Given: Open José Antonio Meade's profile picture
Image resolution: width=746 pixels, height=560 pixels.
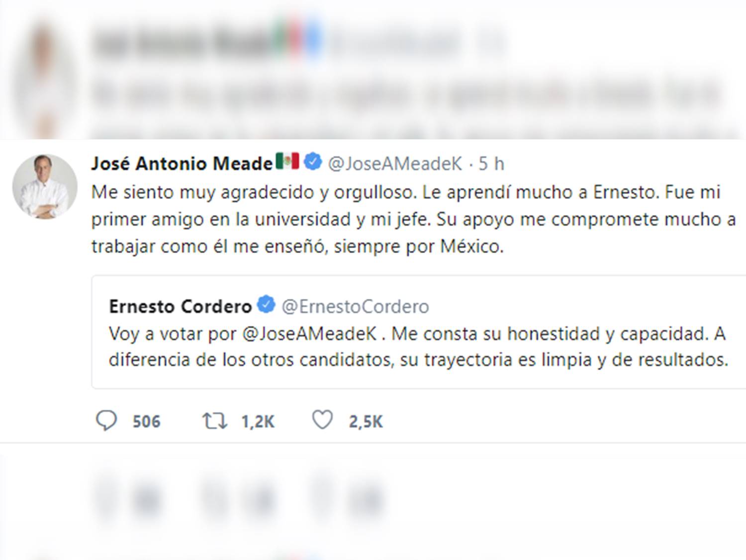Looking at the screenshot, I should [45, 187].
